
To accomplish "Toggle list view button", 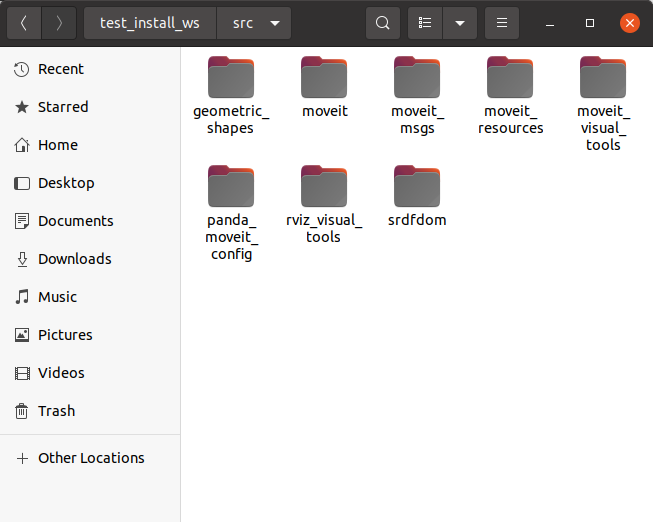I will coord(425,23).
